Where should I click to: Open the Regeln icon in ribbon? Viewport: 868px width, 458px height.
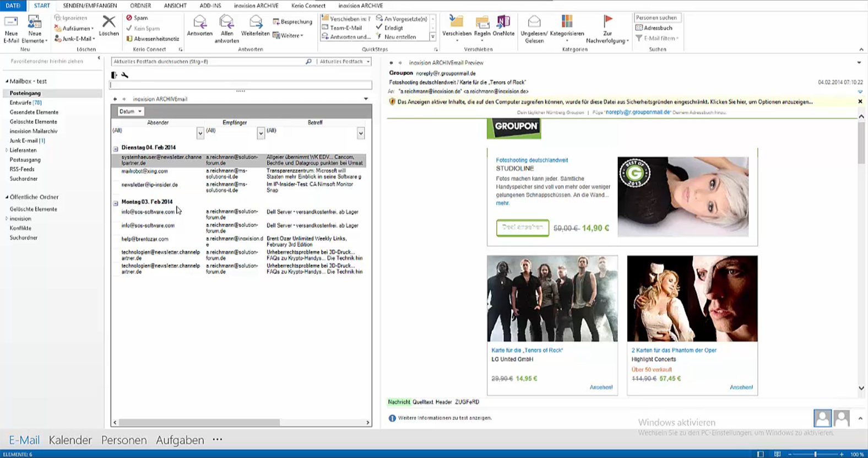482,23
